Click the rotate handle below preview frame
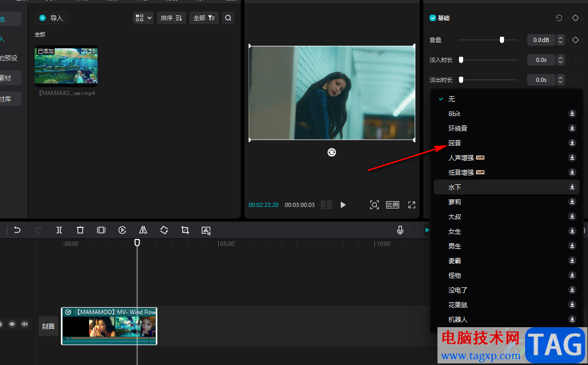 coord(332,152)
